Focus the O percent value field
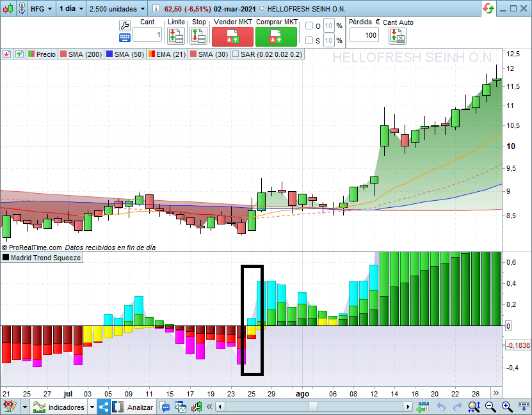 pos(329,26)
